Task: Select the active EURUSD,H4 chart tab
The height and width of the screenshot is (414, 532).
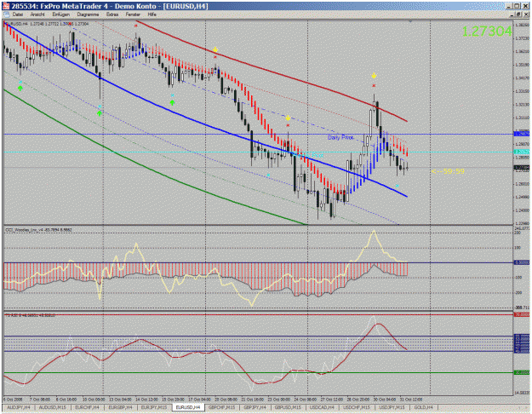Action: click(x=188, y=407)
